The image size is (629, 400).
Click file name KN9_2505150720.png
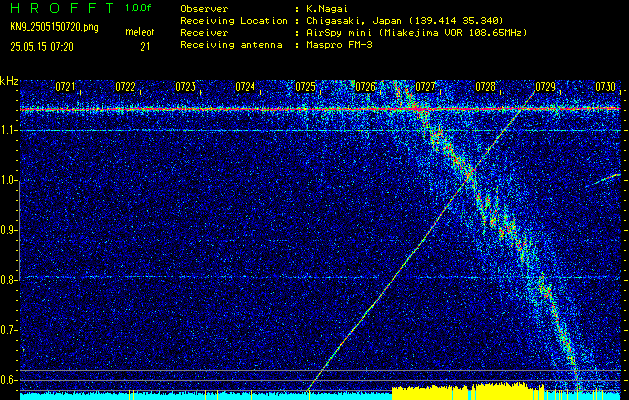pos(54,27)
